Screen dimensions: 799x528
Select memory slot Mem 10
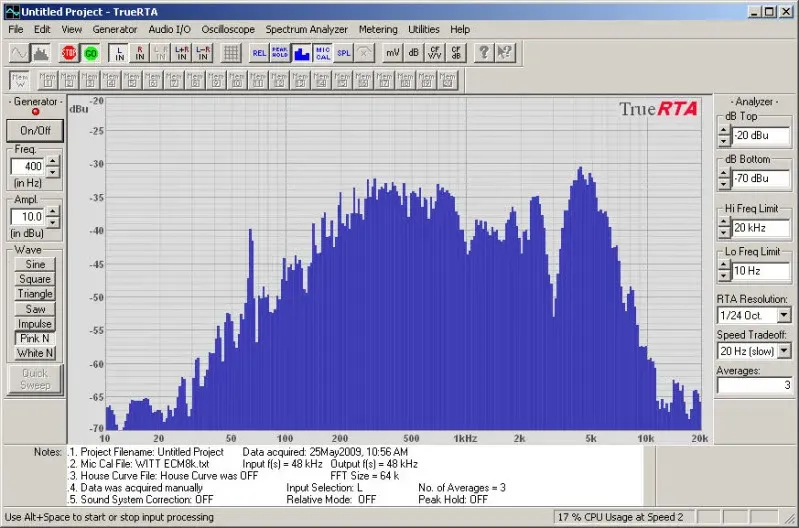pos(236,81)
